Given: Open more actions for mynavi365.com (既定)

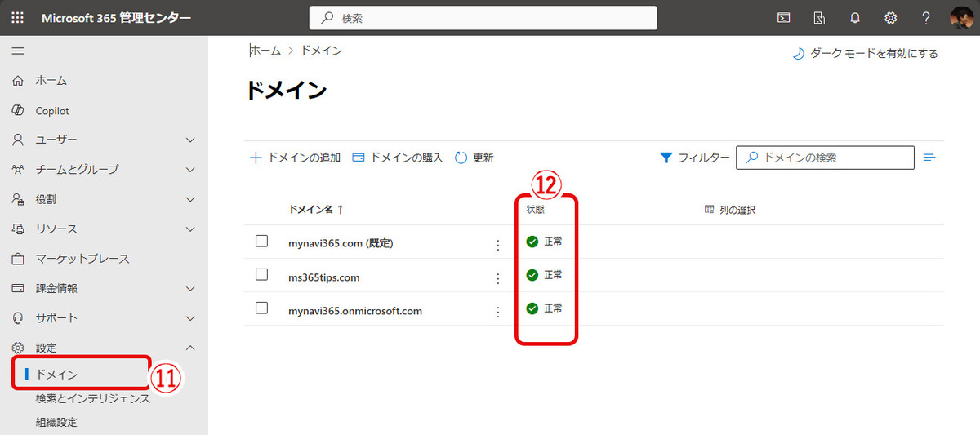Looking at the screenshot, I should 498,244.
